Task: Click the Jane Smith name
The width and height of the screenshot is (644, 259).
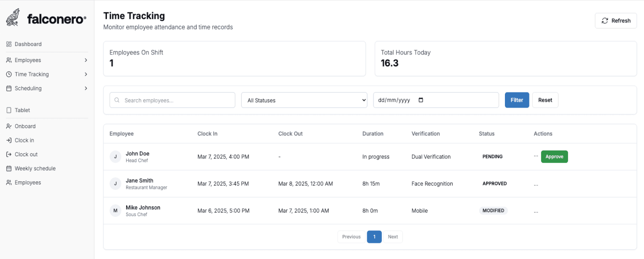Action: [140, 180]
